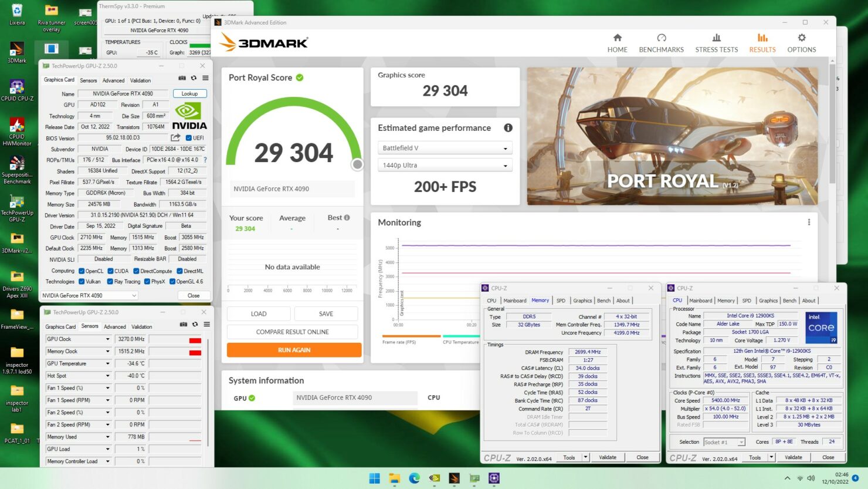Open the Lixeira recycle bin icon

pos(17,15)
